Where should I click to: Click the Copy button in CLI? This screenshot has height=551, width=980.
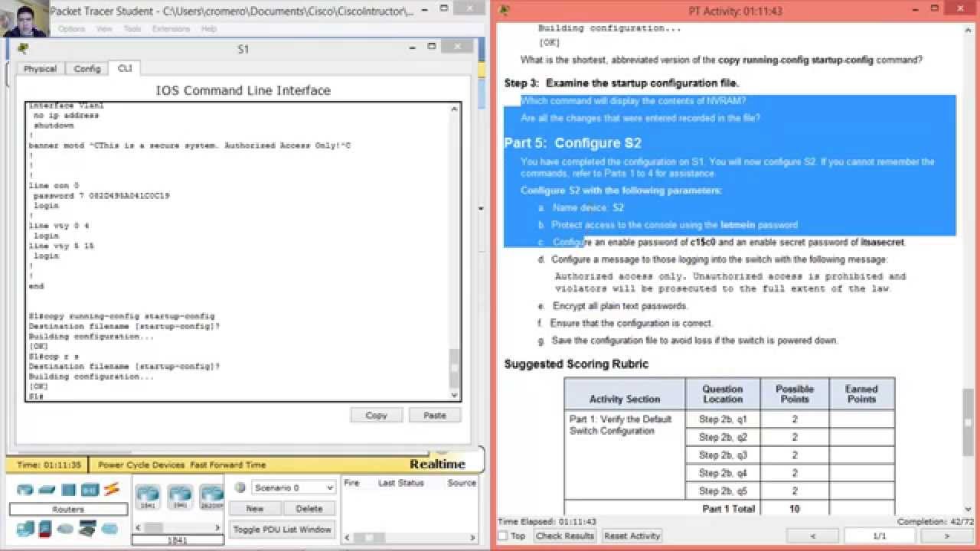click(x=377, y=415)
